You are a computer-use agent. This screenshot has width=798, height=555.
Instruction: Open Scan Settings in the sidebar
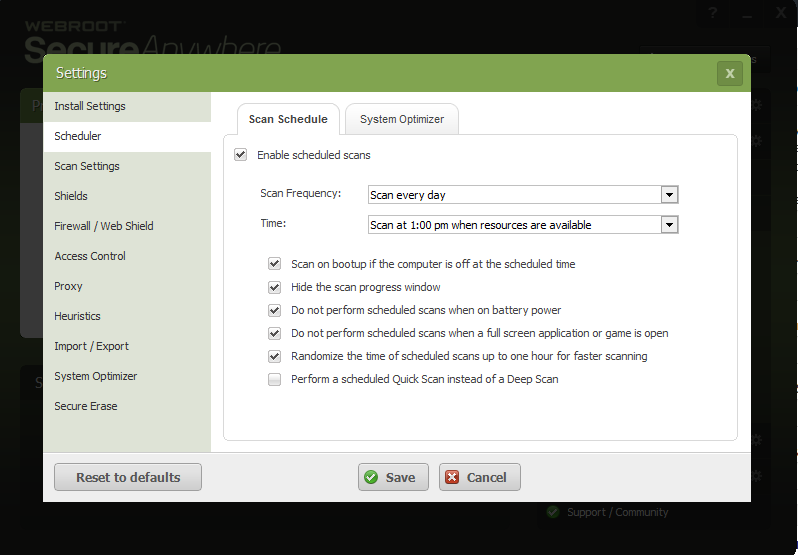(x=87, y=166)
